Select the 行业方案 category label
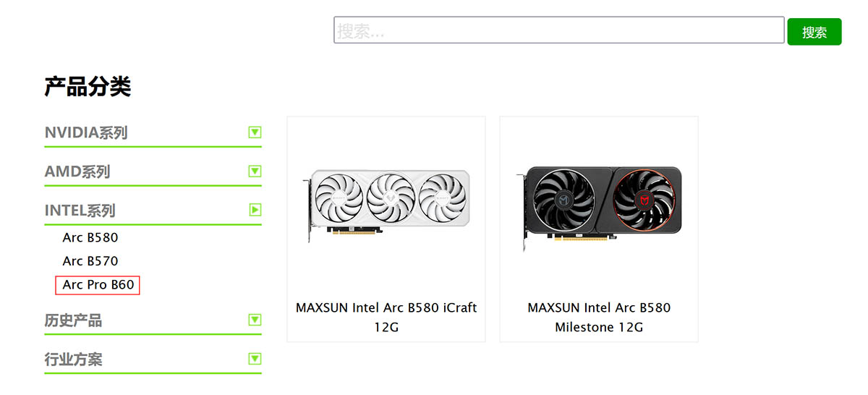The height and width of the screenshot is (395, 868). coord(73,360)
